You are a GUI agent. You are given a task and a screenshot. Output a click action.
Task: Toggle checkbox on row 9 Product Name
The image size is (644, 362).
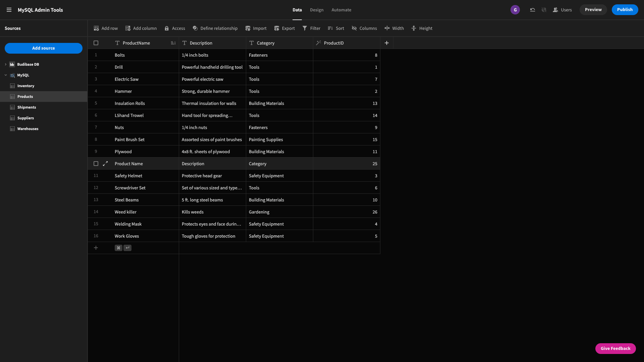pyautogui.click(x=96, y=164)
